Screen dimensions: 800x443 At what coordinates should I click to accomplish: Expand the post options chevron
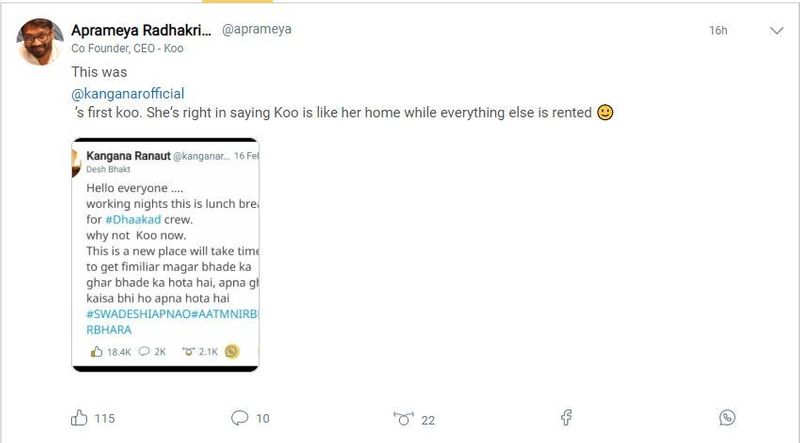(x=776, y=31)
